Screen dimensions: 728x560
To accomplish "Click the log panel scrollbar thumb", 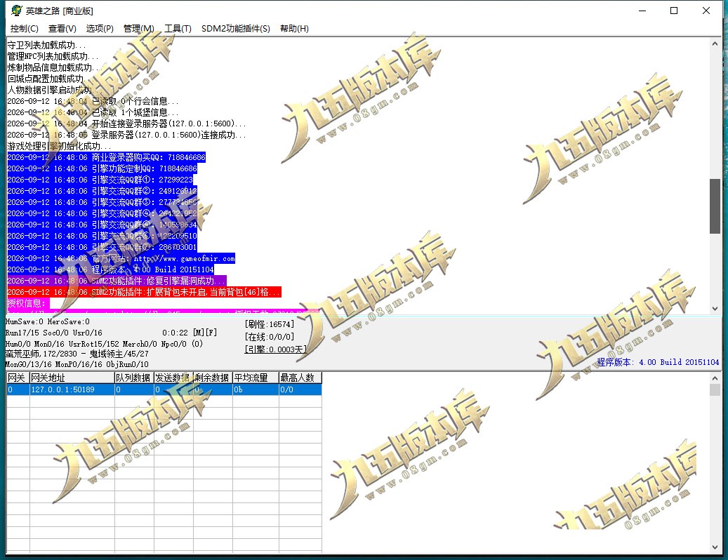I will coord(715,206).
